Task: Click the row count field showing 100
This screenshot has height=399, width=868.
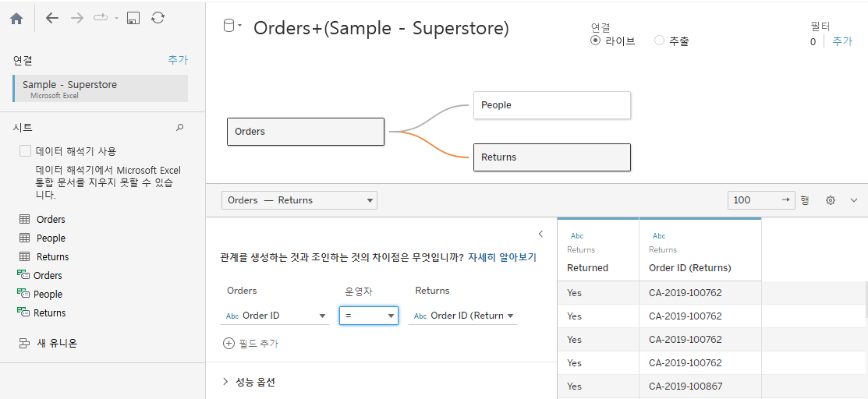Action: [x=761, y=199]
